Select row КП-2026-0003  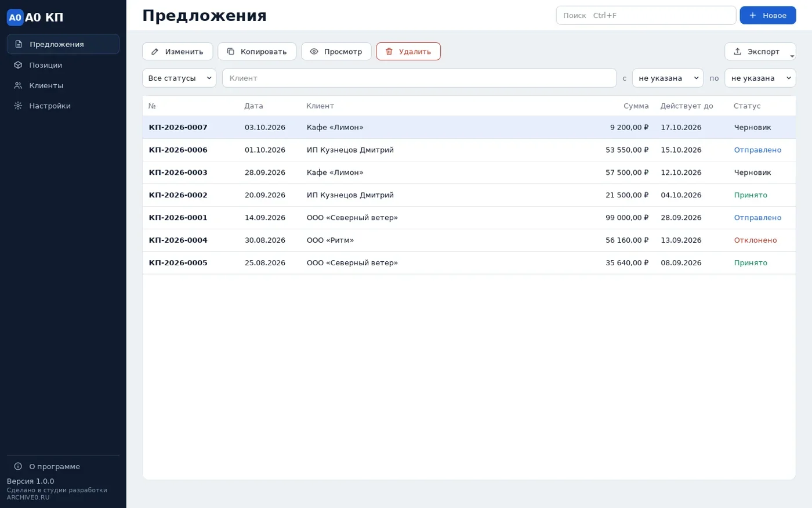469,172
